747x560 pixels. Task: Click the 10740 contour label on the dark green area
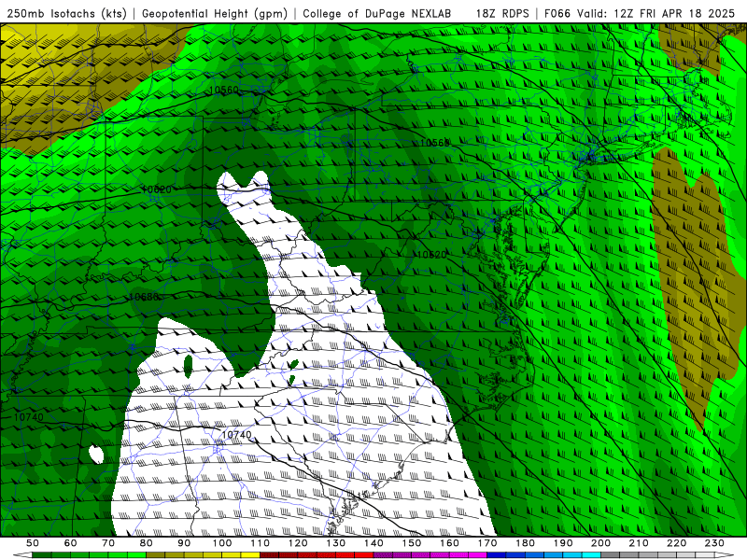pyautogui.click(x=29, y=417)
